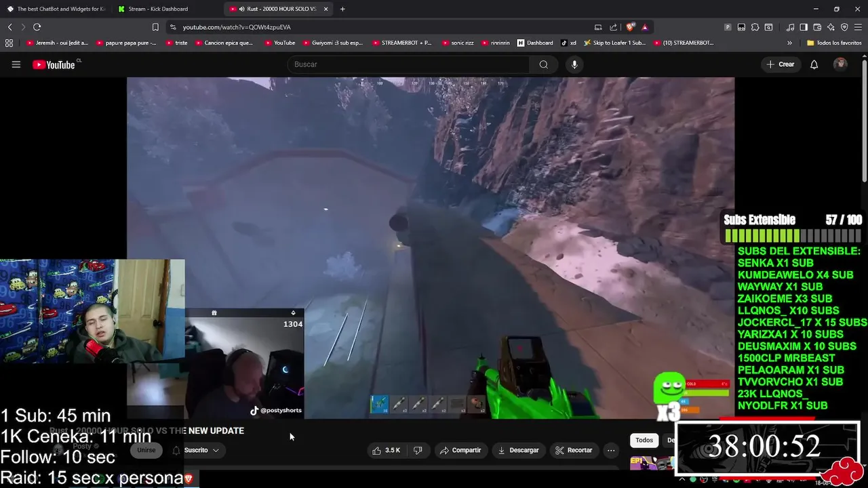Open the triste bookmark
Image resolution: width=868 pixels, height=488 pixels.
(176, 43)
